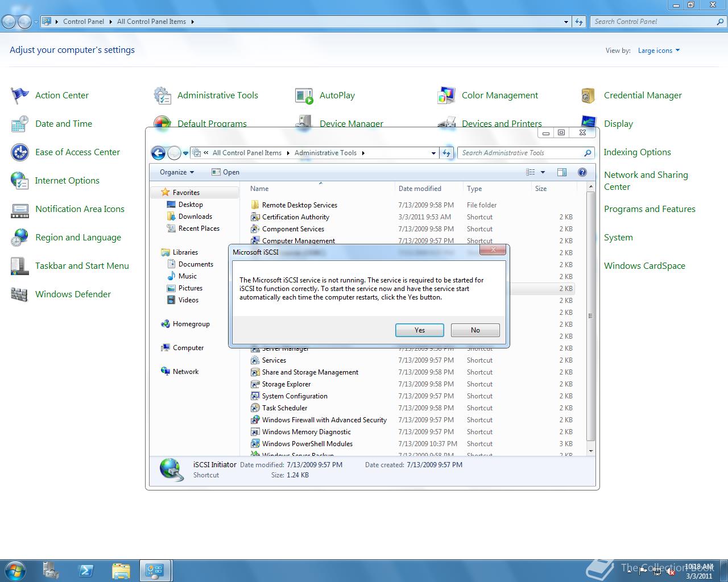Select Administrative Tools in the breadcrumb path

coord(325,153)
